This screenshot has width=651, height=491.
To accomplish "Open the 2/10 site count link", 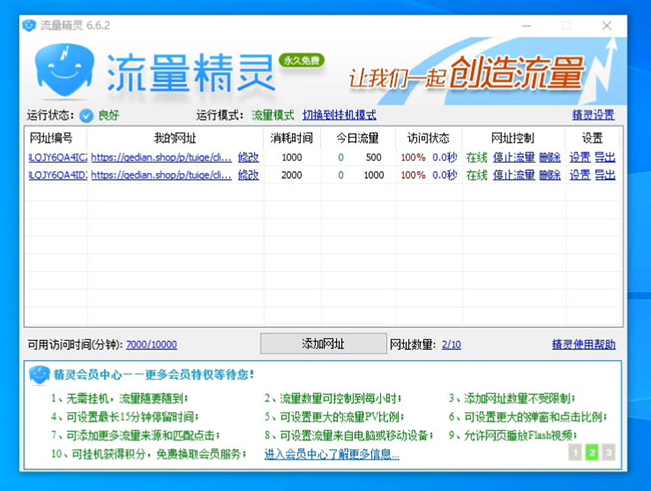I will coord(451,344).
